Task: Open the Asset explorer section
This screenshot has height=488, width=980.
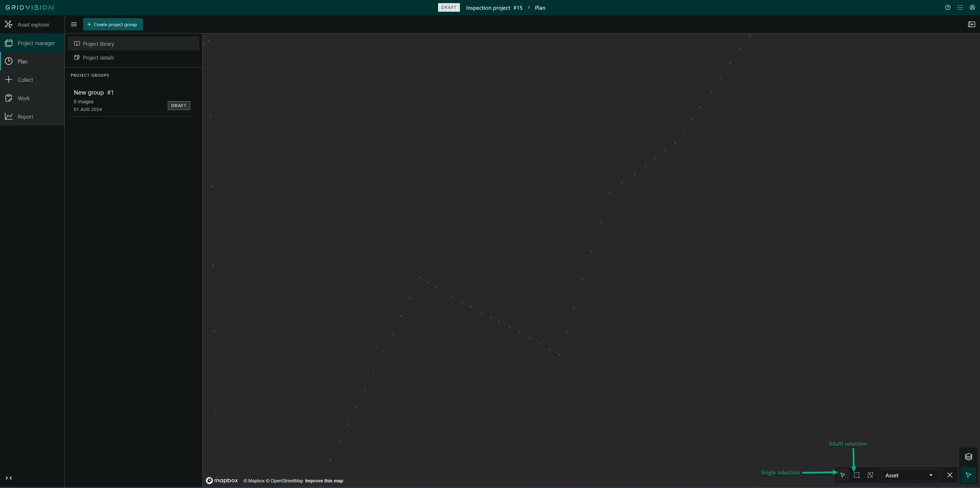Action: [33, 25]
